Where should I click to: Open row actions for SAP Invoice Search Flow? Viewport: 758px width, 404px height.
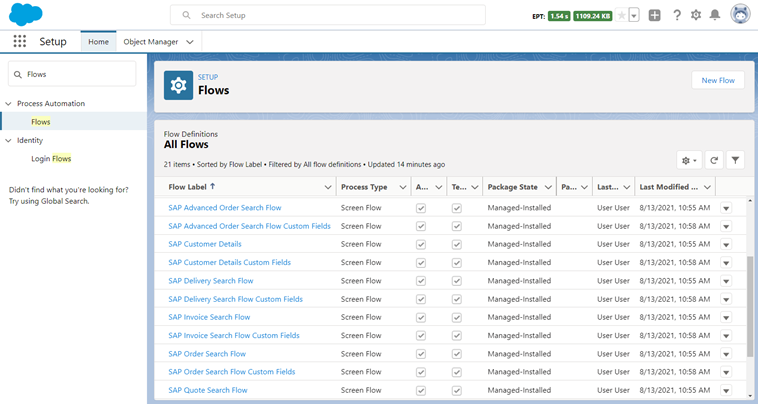[726, 317]
